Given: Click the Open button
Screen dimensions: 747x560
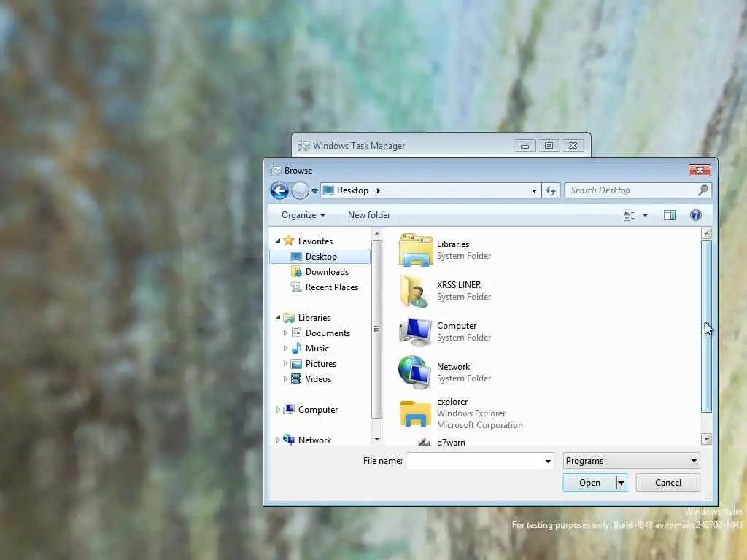Looking at the screenshot, I should 589,483.
